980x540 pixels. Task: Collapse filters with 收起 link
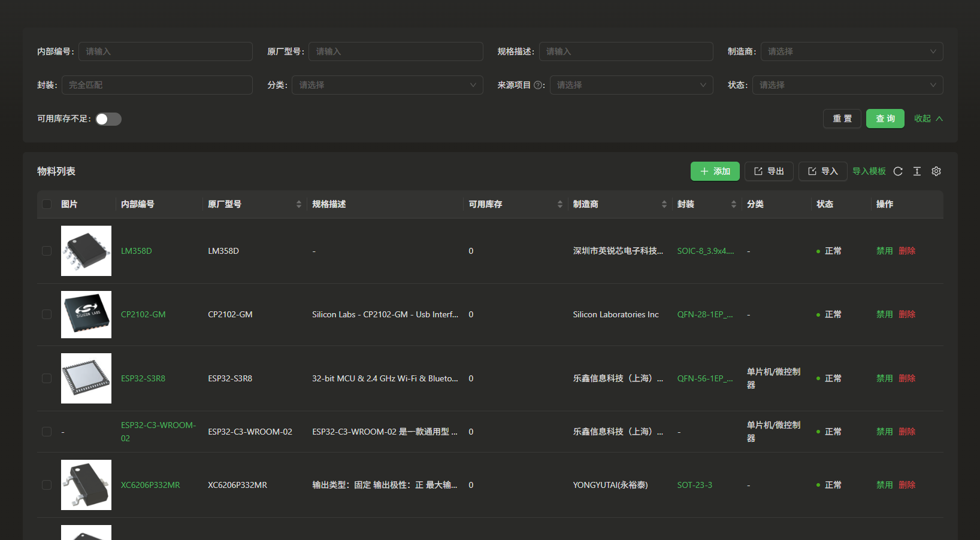(928, 119)
